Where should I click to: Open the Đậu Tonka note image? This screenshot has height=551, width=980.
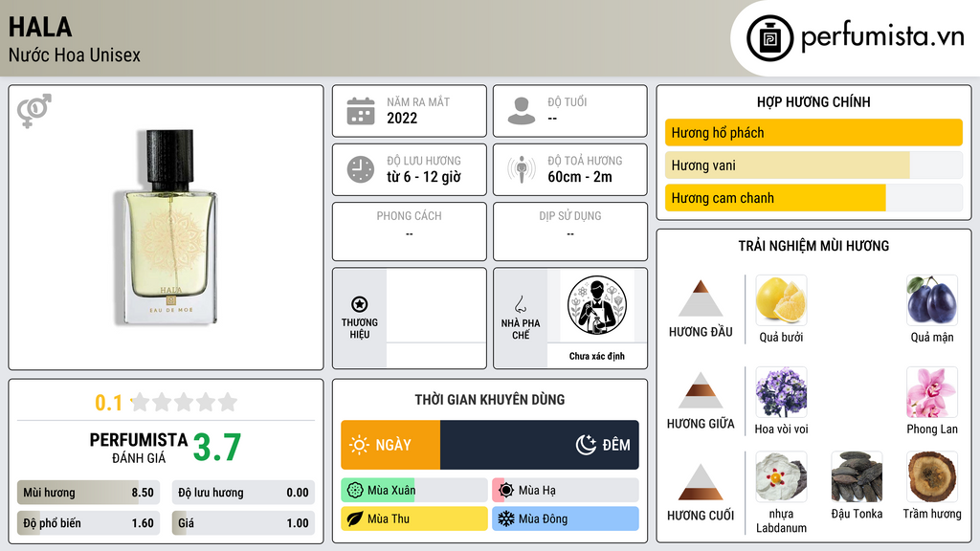[857, 477]
